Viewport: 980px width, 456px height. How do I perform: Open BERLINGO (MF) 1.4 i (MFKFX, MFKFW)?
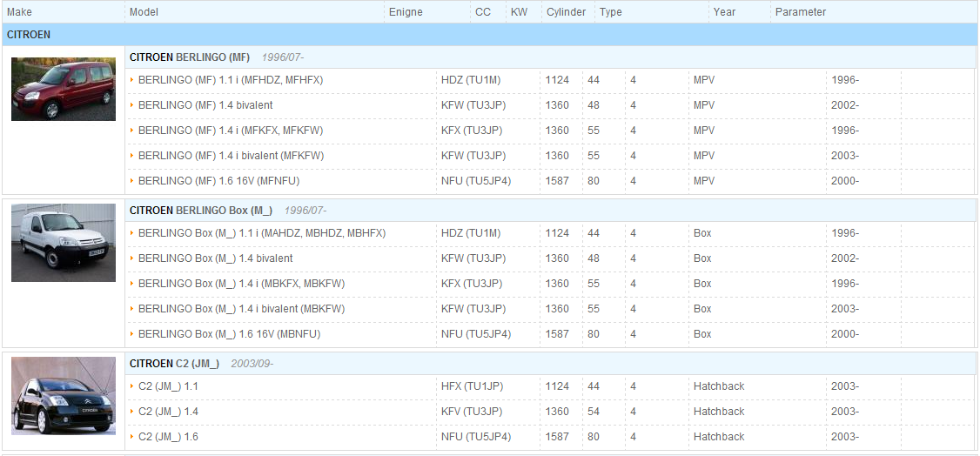[x=231, y=130]
